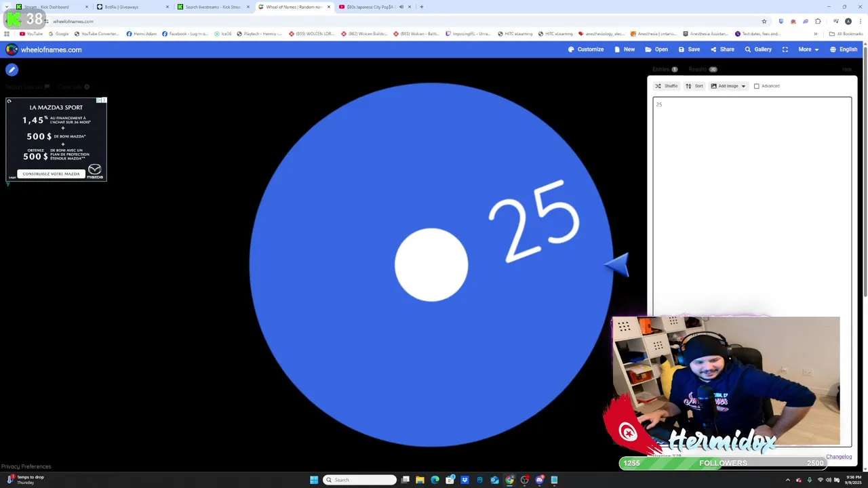The height and width of the screenshot is (488, 868).
Task: Open Chrome apps grid icon
Action: (x=7, y=34)
